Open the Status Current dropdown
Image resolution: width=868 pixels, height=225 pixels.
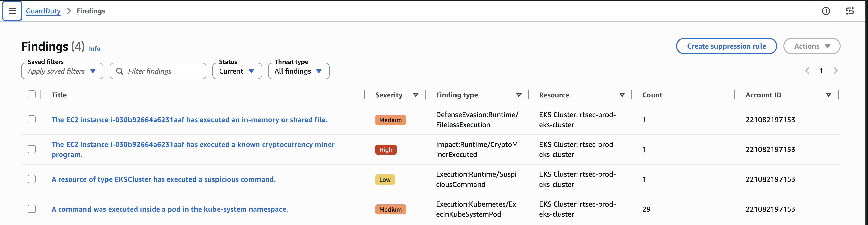(x=237, y=71)
